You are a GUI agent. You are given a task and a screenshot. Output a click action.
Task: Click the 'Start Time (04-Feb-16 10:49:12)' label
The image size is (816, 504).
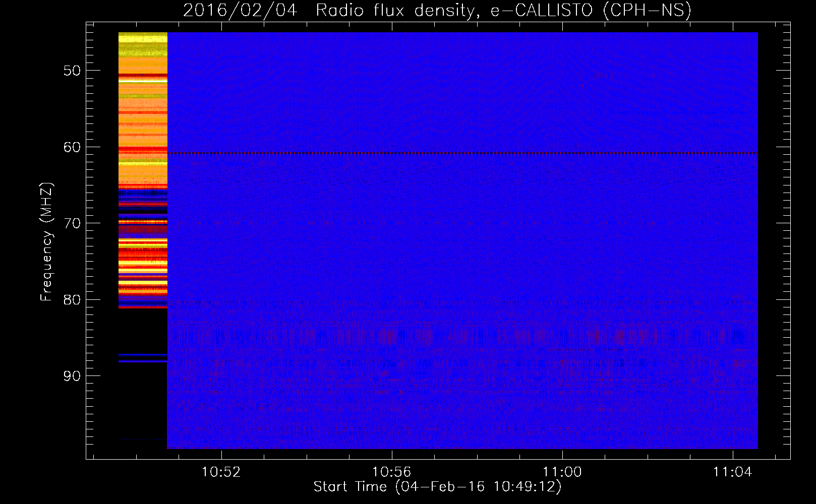[x=437, y=487]
